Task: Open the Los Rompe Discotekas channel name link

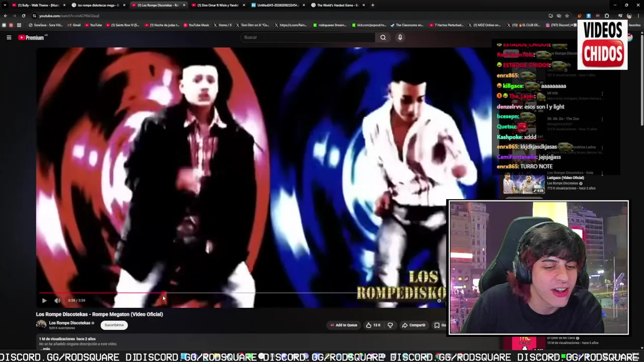Action: [x=69, y=323]
